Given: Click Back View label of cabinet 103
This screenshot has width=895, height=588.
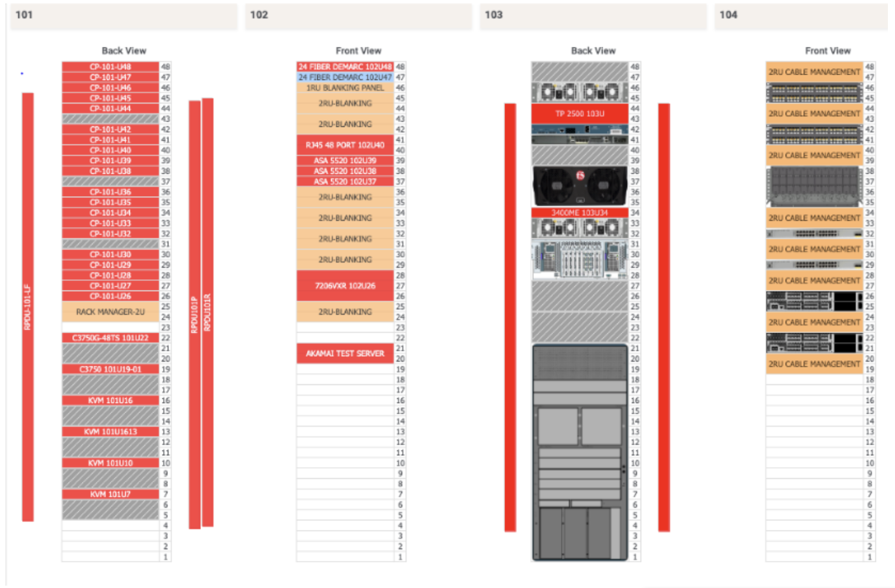Looking at the screenshot, I should pyautogui.click(x=593, y=51).
